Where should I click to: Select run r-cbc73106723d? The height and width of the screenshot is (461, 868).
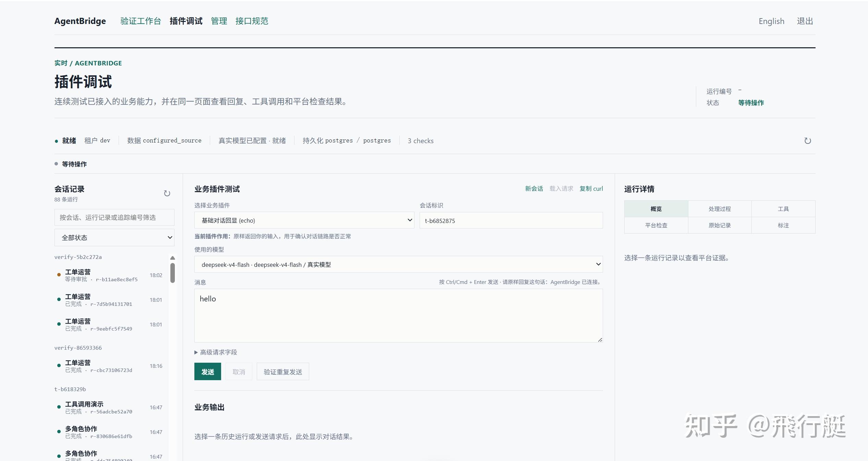click(110, 366)
